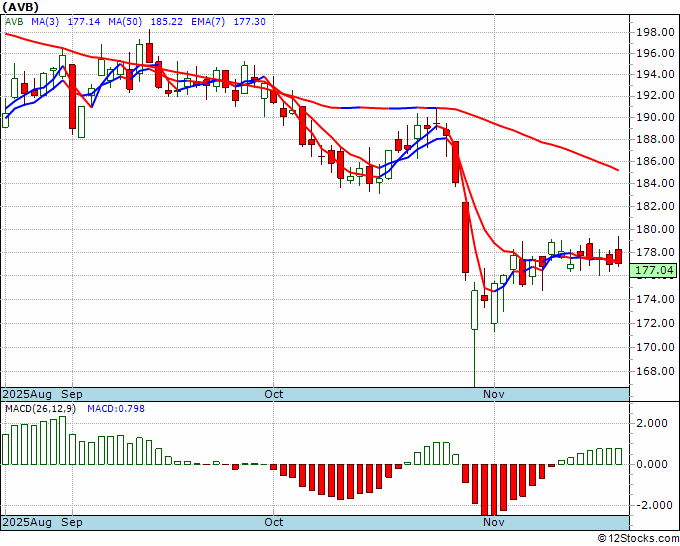Click the MA(3) legend label

click(45, 22)
